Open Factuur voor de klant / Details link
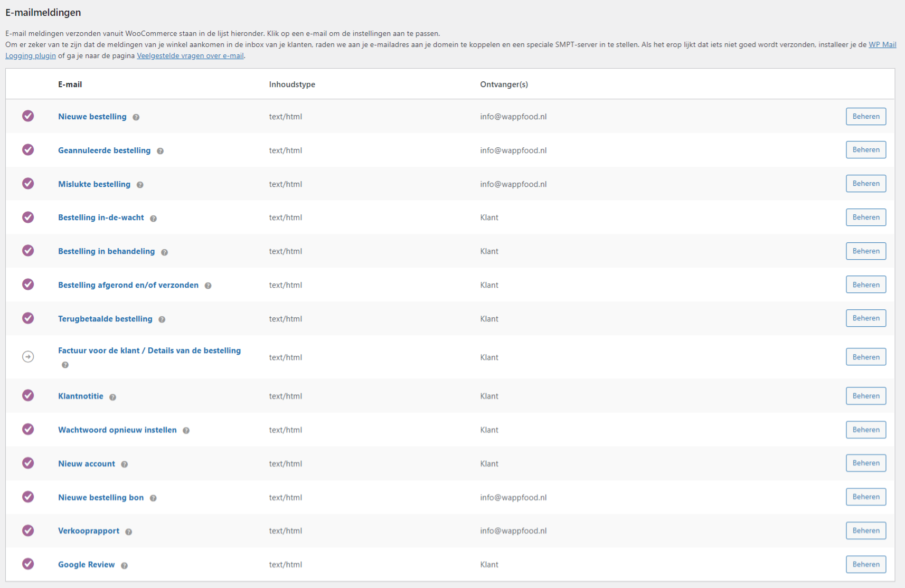Screen dimensions: 905x588 149,350
